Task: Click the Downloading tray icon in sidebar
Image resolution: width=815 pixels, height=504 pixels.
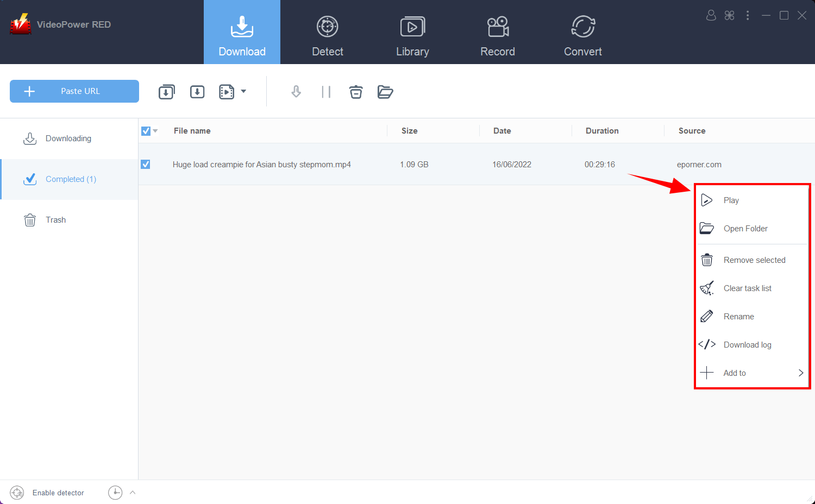Action: (x=30, y=138)
